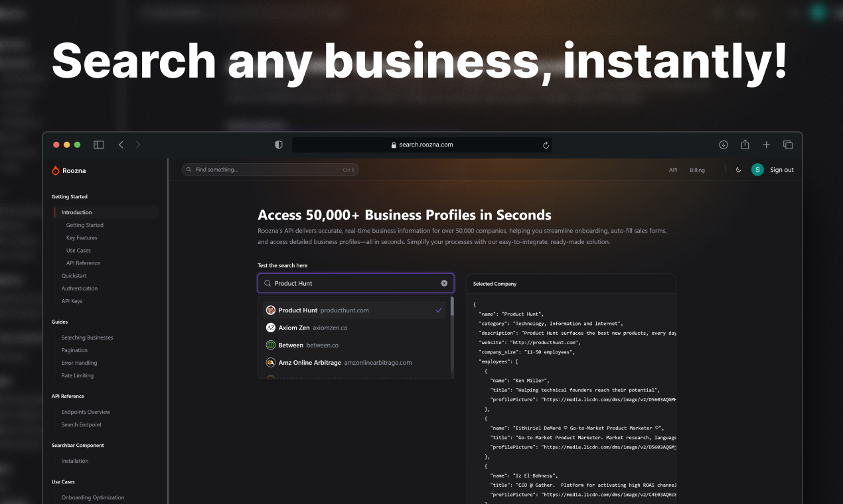Click the Product Hunt result logo
843x504 pixels.
(271, 310)
